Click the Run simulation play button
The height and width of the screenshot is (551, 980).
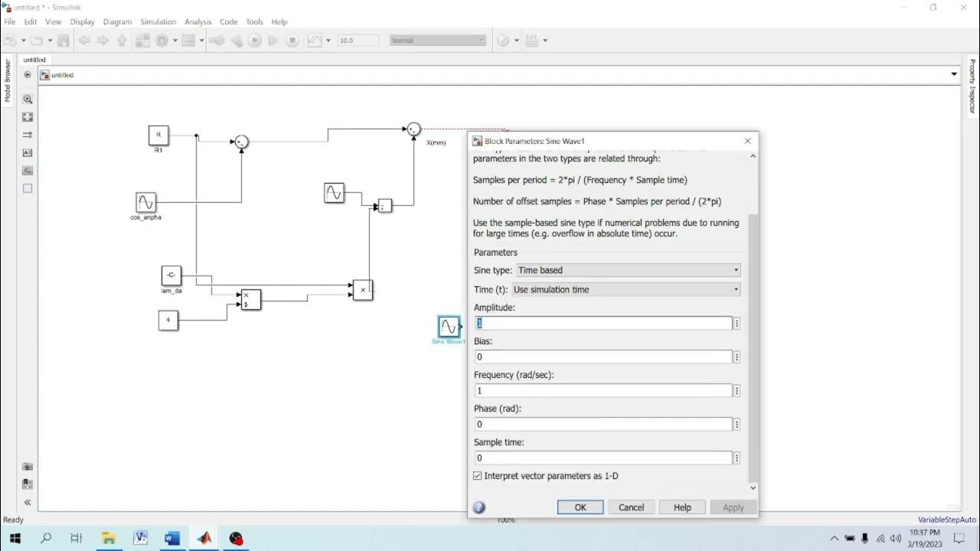255,41
